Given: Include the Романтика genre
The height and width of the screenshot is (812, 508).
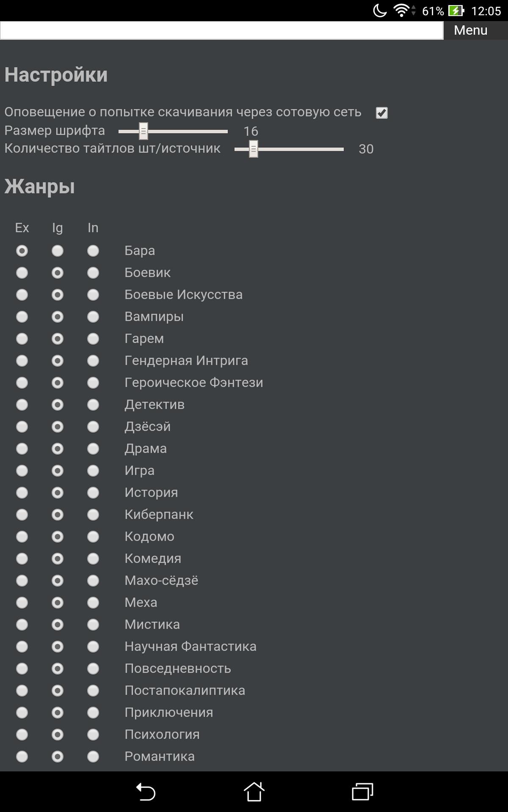Looking at the screenshot, I should coord(93,757).
